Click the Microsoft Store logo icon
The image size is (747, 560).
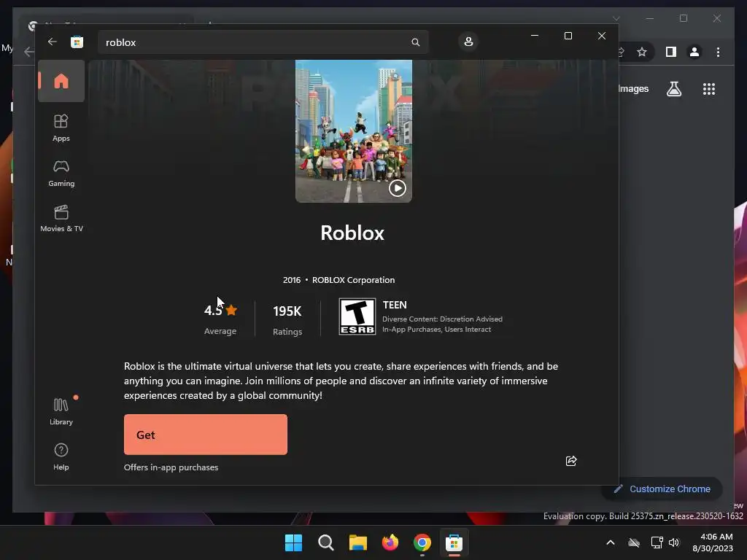[x=77, y=42]
